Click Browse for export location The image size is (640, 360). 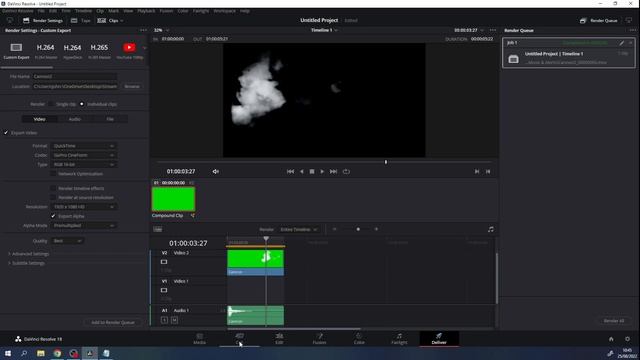pyautogui.click(x=132, y=87)
